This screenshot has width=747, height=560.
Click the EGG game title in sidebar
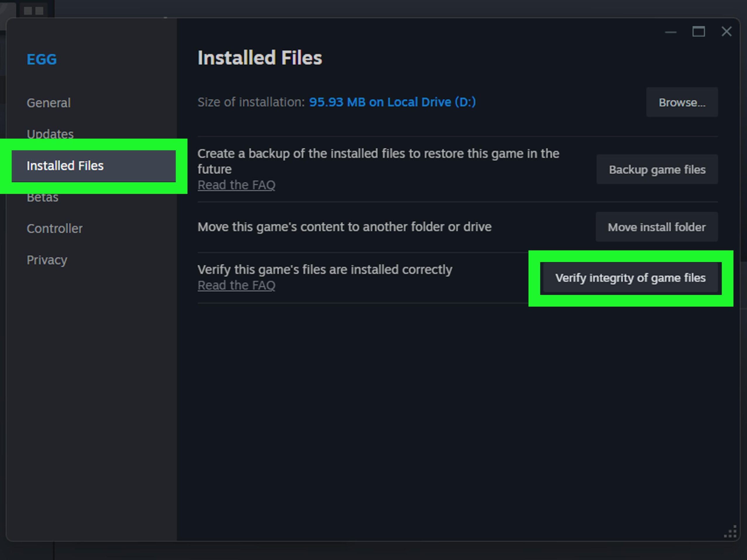42,60
